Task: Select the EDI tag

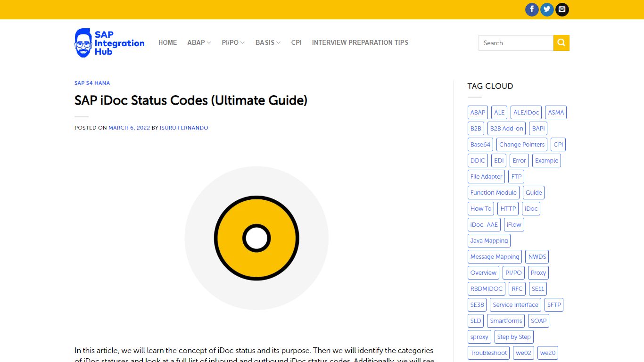Action: (499, 161)
